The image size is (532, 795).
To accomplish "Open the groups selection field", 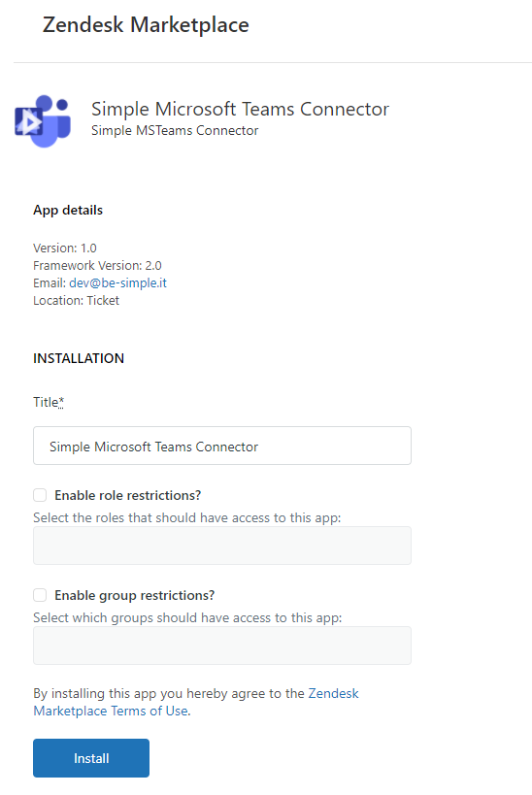I will coord(222,646).
